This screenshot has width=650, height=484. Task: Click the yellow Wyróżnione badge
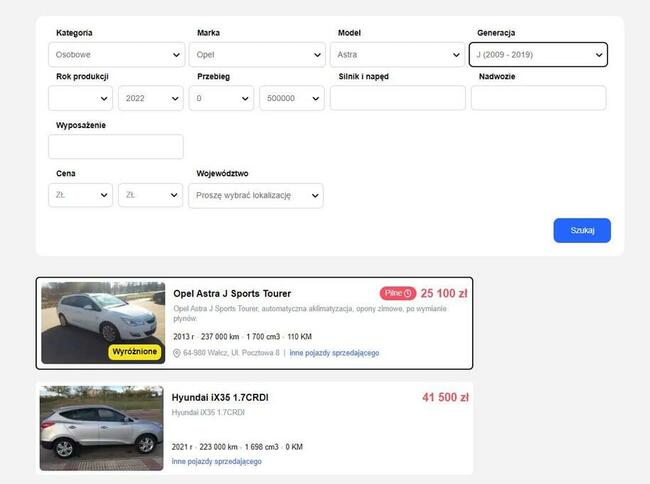(x=136, y=352)
